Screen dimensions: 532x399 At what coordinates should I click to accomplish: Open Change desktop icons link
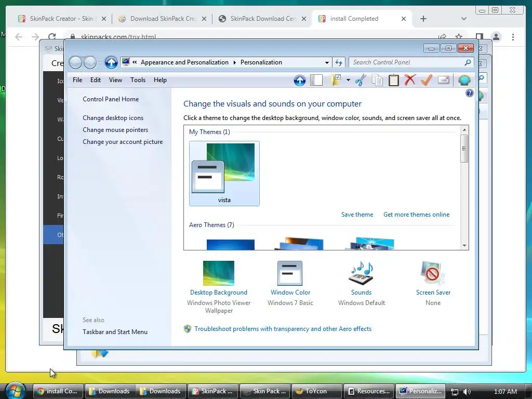[113, 118]
